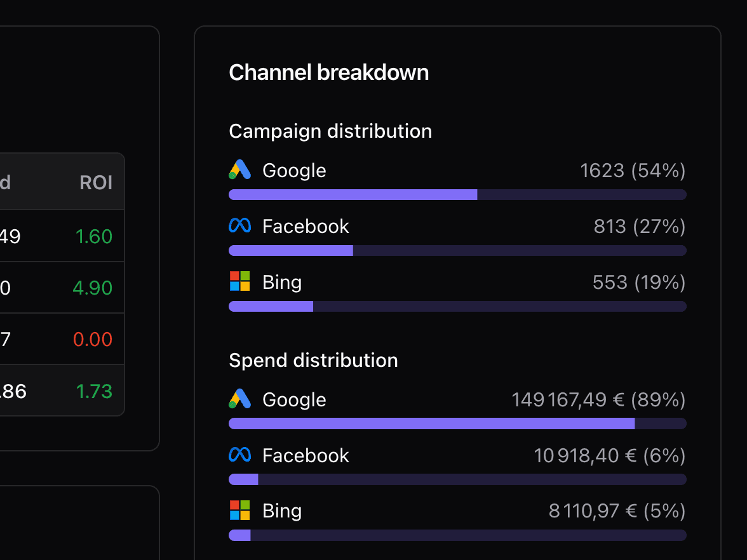Select the red 0.00 ROI value
Image resolution: width=747 pixels, height=560 pixels.
click(92, 339)
